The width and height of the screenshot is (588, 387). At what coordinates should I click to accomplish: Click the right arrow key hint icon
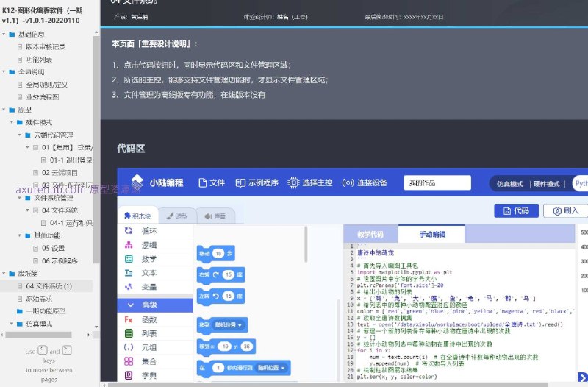(67, 350)
